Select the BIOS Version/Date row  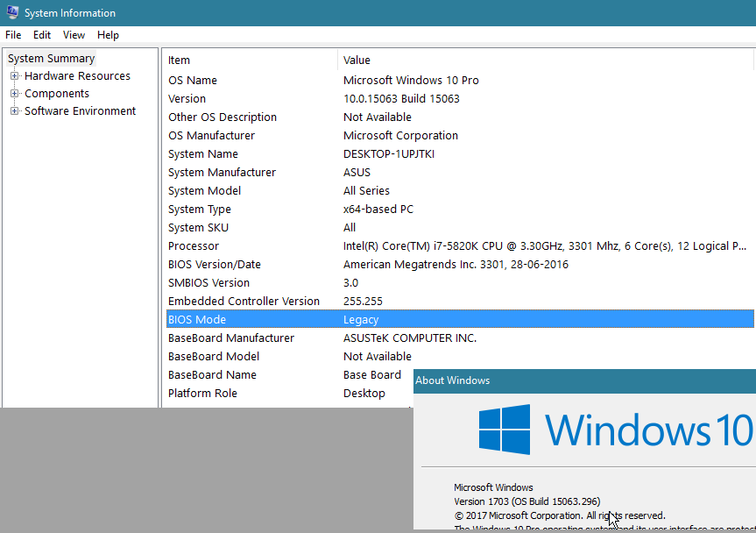tap(460, 265)
